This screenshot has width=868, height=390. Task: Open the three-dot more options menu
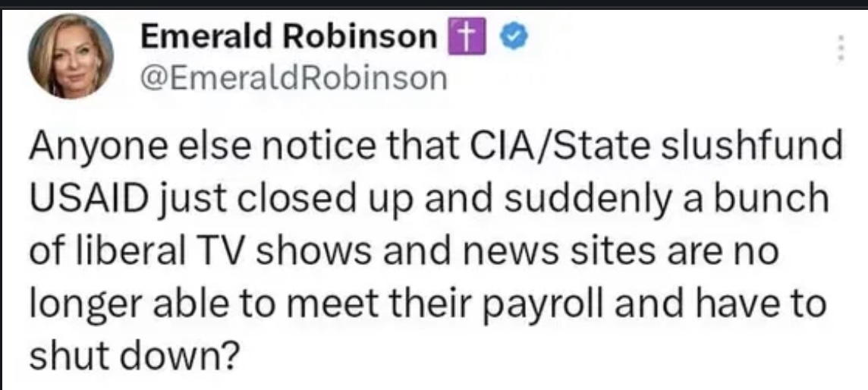pyautogui.click(x=839, y=51)
